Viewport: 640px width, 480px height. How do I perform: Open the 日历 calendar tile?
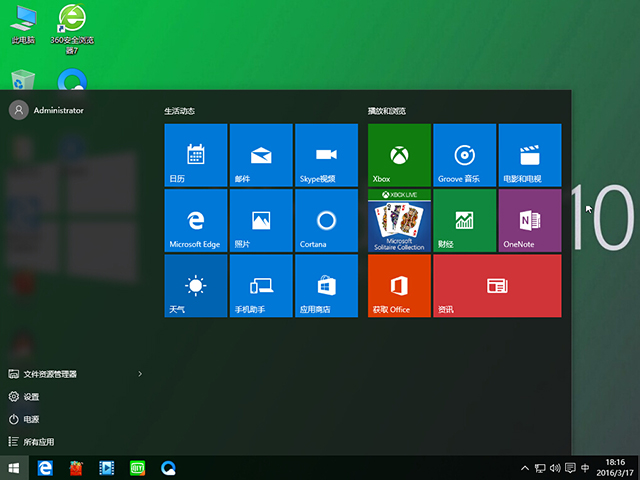click(x=195, y=155)
